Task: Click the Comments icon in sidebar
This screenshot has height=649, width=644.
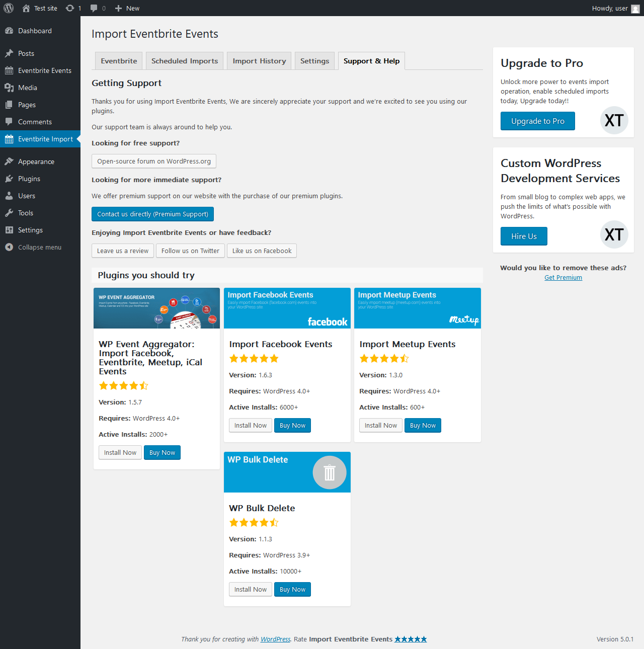Action: click(9, 122)
